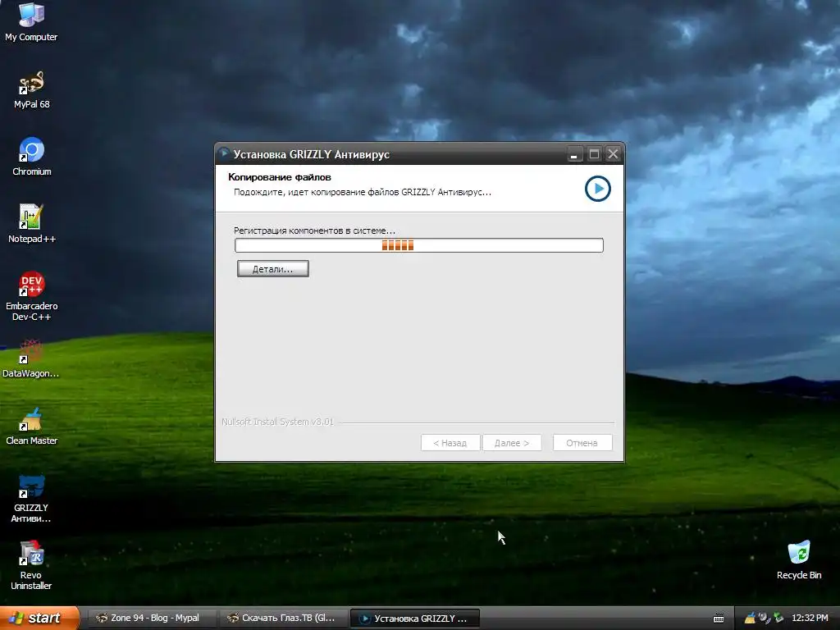This screenshot has width=840, height=630.
Task: Open Embarcadero Dev-C++ shortcut
Action: tap(31, 296)
